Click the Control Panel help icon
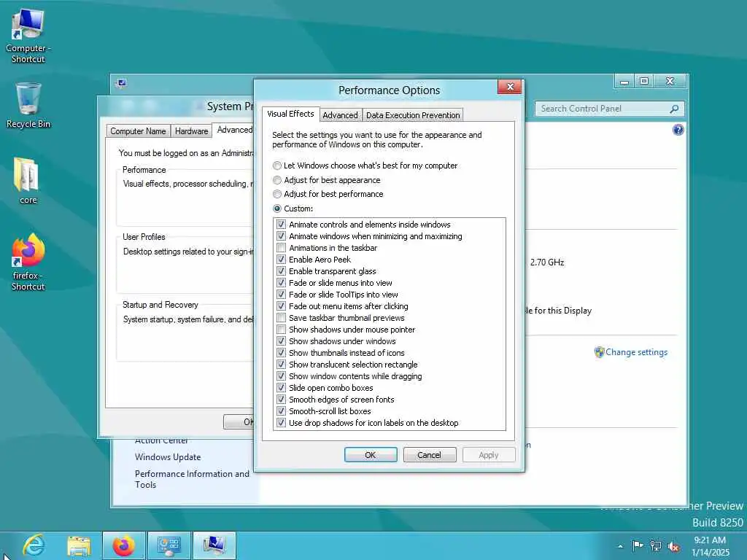Screen dimensions: 747x560 [x=678, y=130]
